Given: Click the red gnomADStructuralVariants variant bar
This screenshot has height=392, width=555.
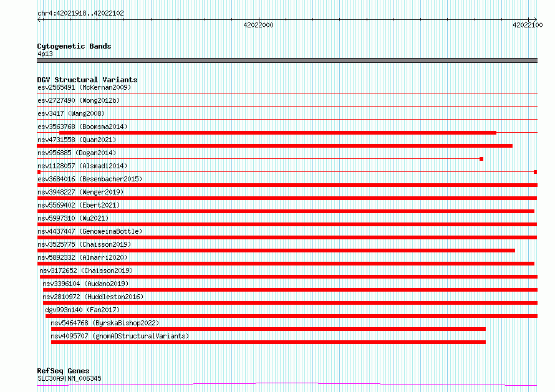Looking at the screenshot, I should pyautogui.click(x=268, y=342).
